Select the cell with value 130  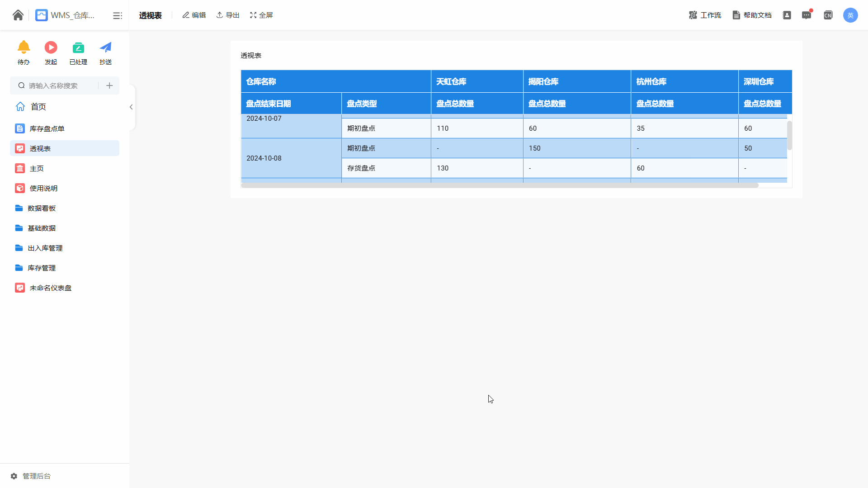pos(477,168)
